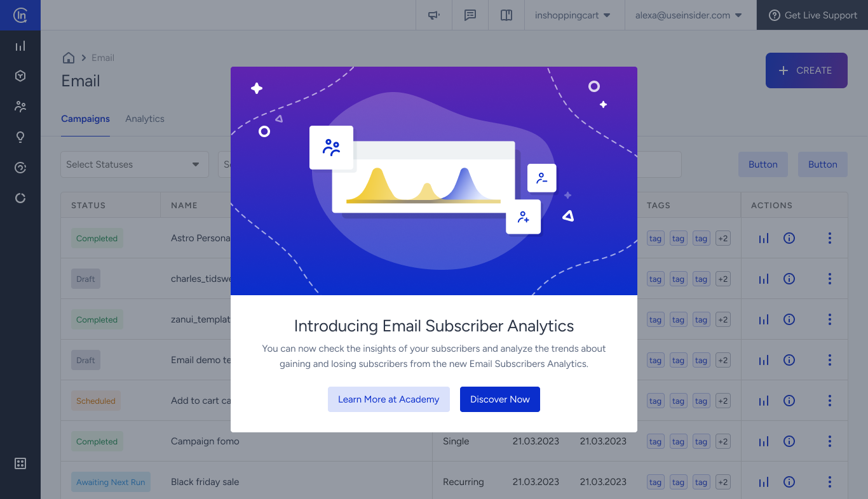Screen dimensions: 868x499
Task: Open the bar chart analytics sidebar icon
Action: coord(20,46)
